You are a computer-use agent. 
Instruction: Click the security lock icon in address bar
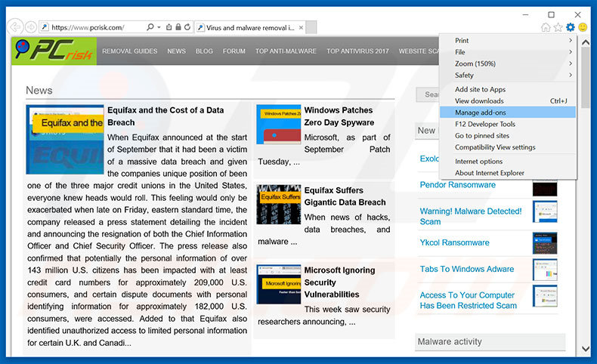coord(178,27)
